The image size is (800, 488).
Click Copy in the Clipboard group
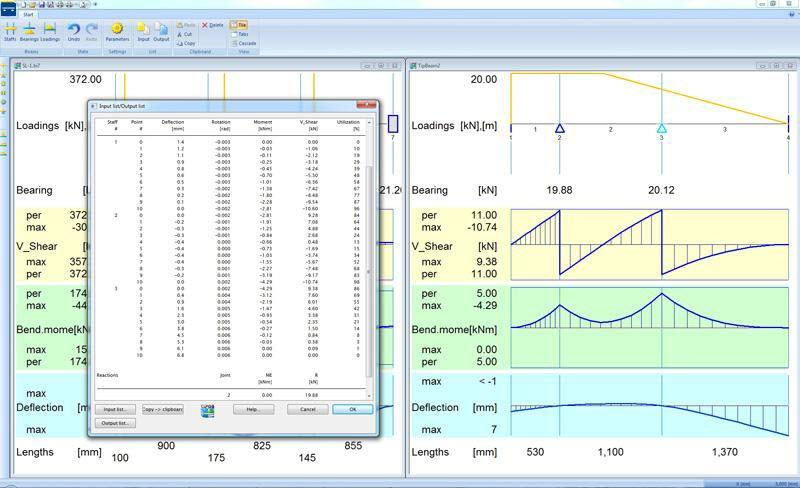pos(189,43)
